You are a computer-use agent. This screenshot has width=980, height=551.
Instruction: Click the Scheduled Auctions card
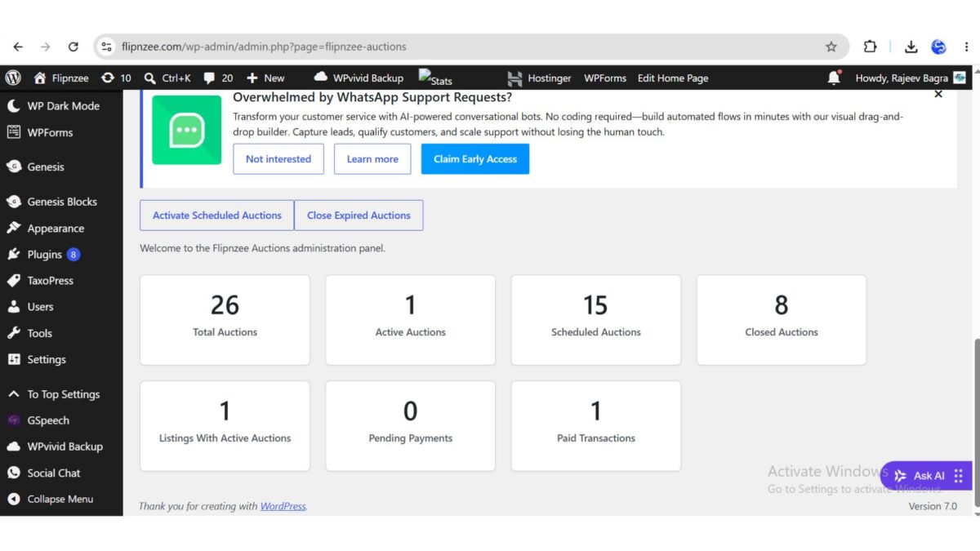point(596,320)
